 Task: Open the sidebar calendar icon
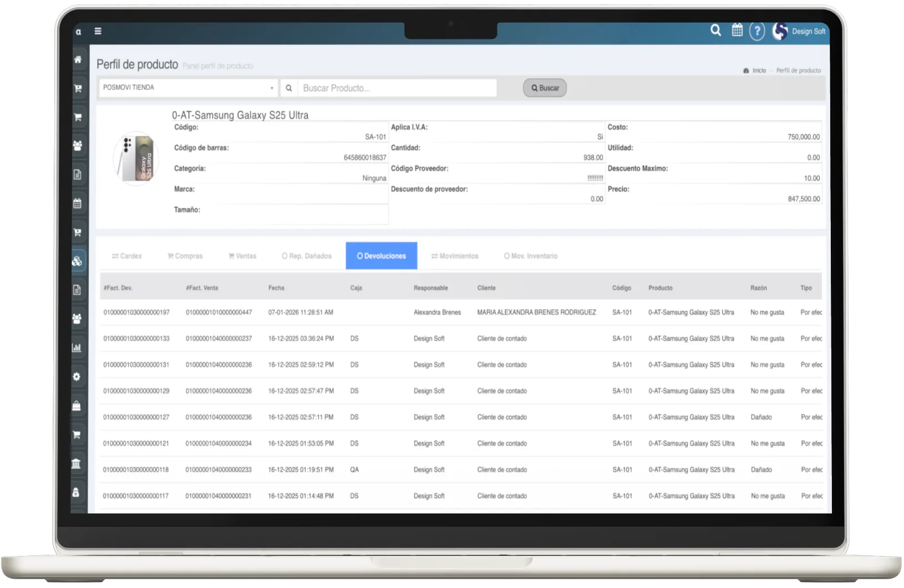77,203
